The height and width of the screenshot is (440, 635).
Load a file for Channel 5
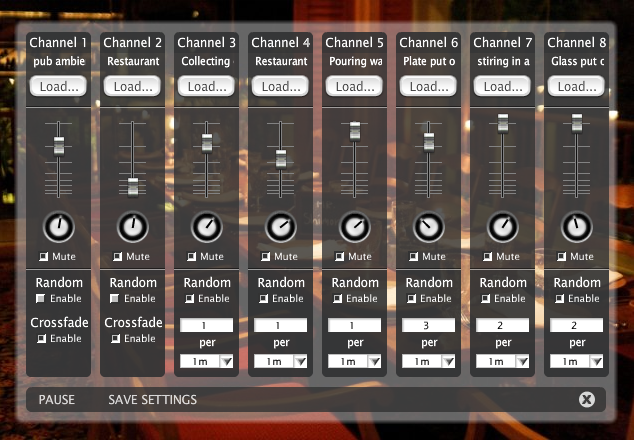coord(354,86)
